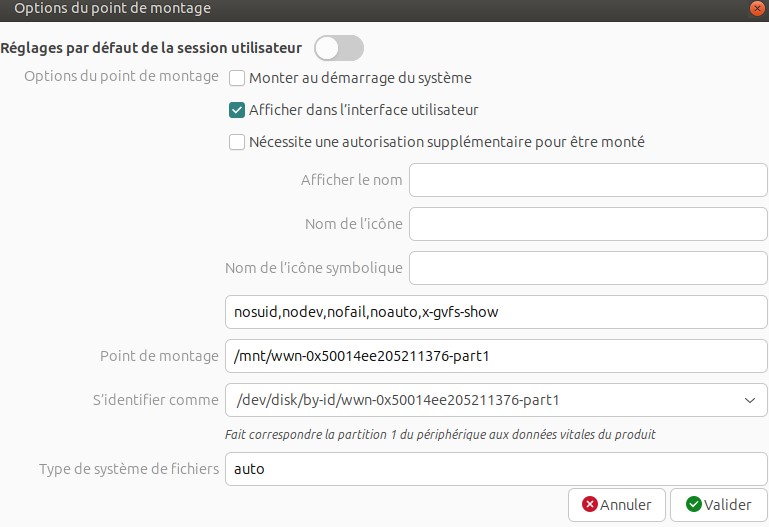Screen dimensions: 769x527
Task: Click the red X icon on Annuler
Action: pyautogui.click(x=590, y=504)
